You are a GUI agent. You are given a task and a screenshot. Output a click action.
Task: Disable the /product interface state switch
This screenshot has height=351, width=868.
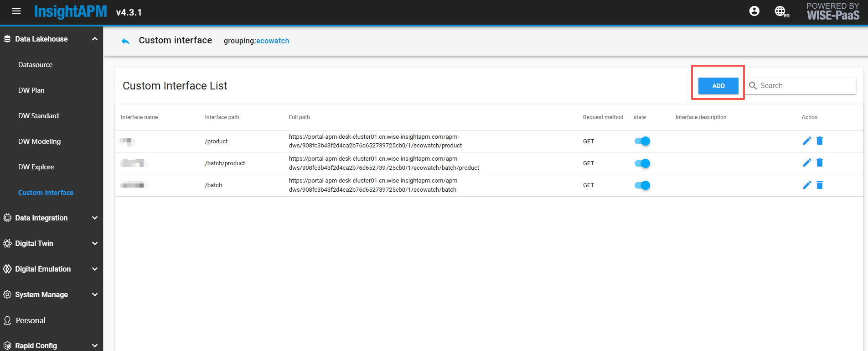[642, 141]
